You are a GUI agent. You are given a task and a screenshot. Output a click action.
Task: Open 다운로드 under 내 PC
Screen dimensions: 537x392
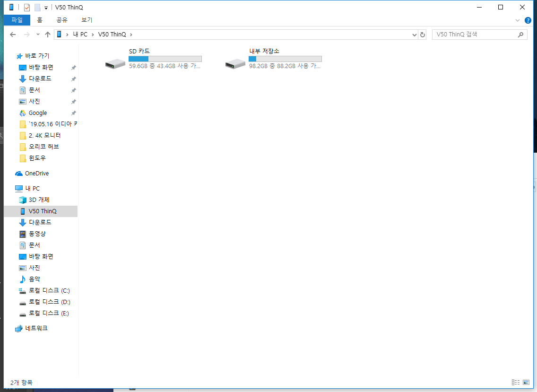(40, 222)
